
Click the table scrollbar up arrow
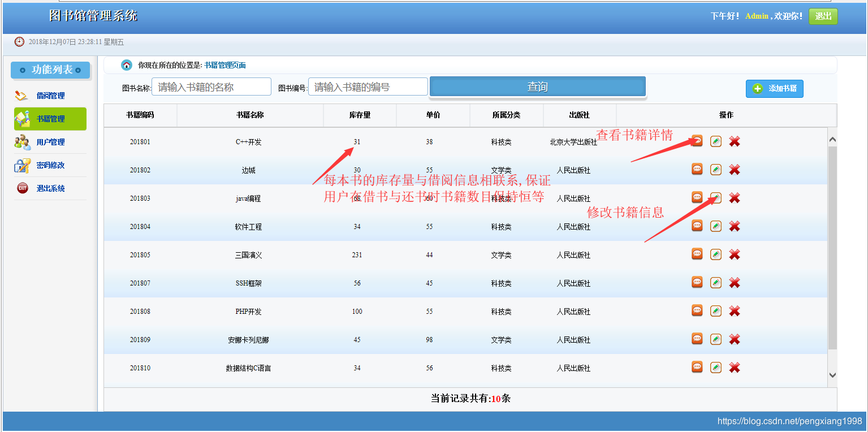tap(832, 139)
